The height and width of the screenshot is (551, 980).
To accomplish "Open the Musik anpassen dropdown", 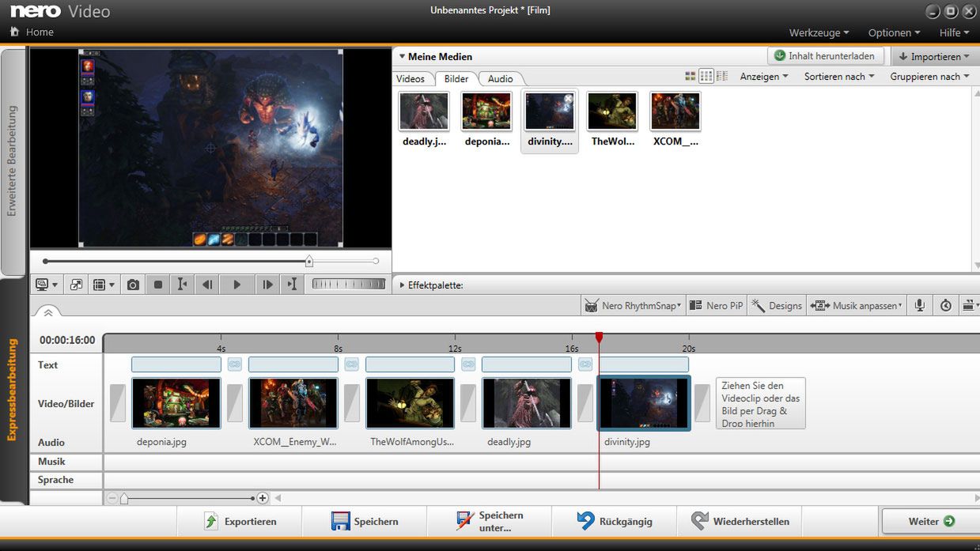I will tap(857, 305).
